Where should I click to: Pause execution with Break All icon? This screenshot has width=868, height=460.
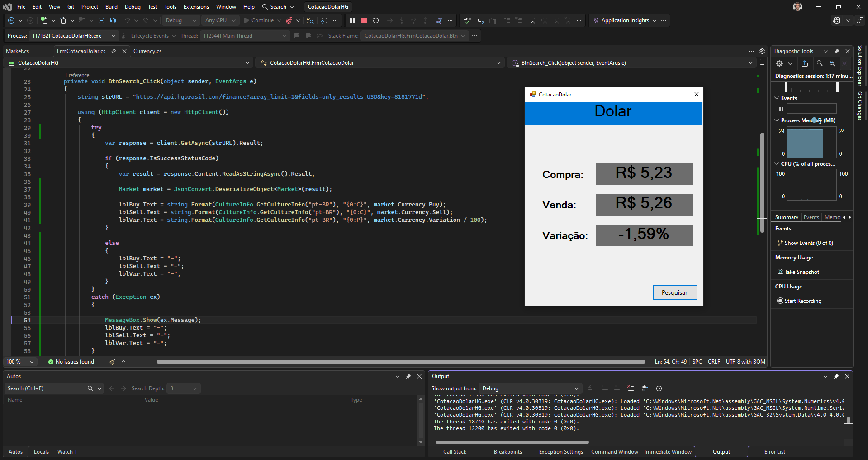[352, 20]
